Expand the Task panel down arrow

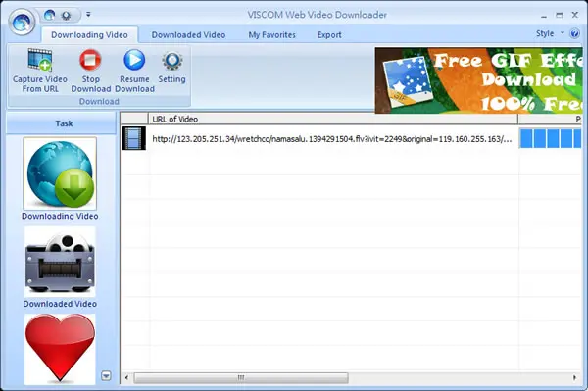click(x=106, y=375)
